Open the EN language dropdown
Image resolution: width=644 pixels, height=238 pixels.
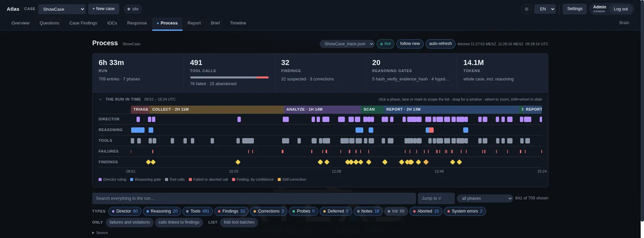pyautogui.click(x=545, y=9)
